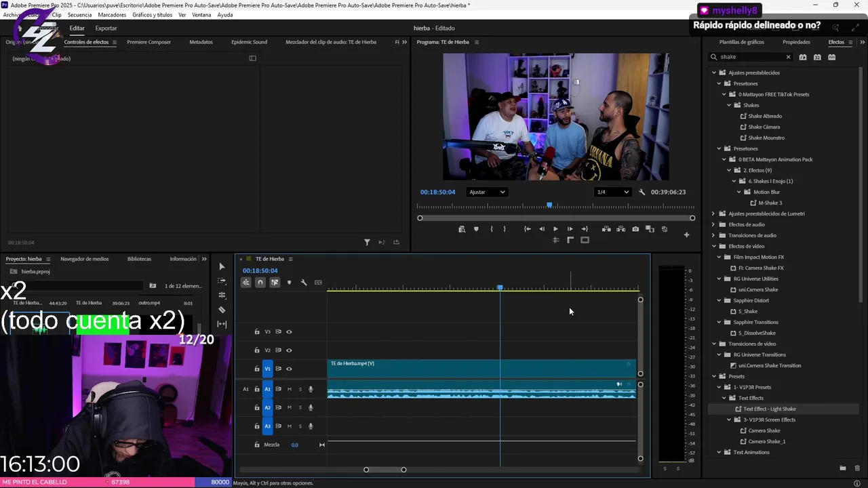Open the Ajustar zoom level dropdown

pyautogui.click(x=487, y=192)
